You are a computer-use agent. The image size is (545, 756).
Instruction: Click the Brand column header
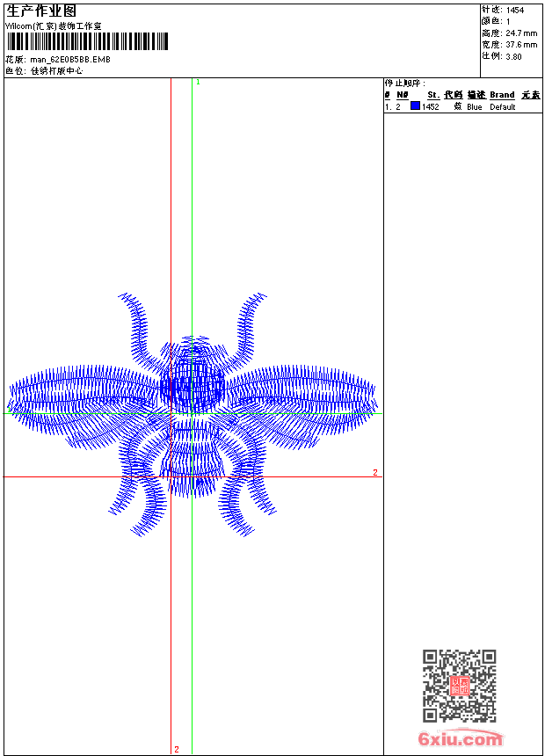[502, 95]
